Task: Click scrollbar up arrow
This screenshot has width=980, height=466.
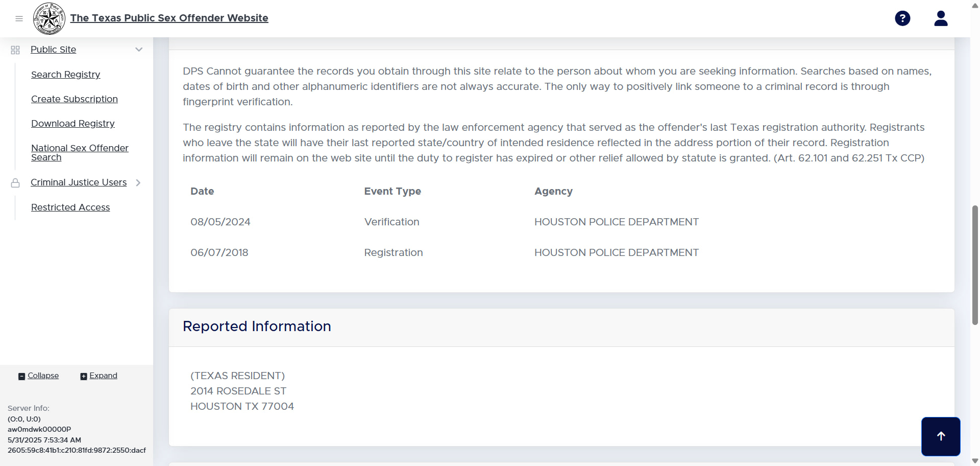Action: click(975, 5)
